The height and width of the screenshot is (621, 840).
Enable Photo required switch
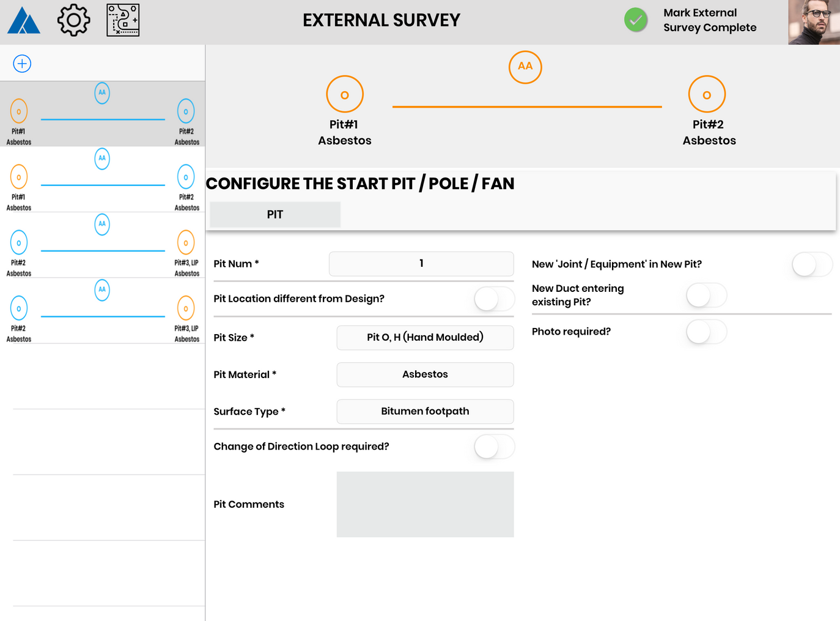tap(706, 332)
